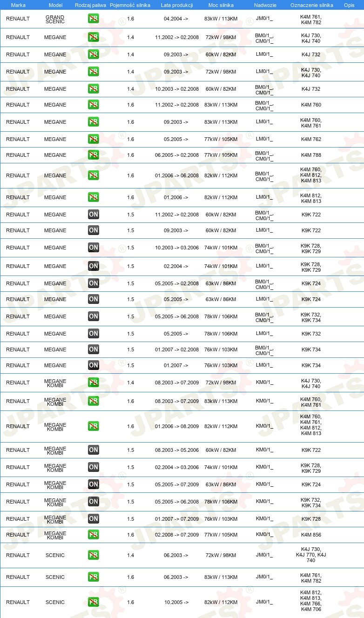Select the 'K4M 788' engine code cell
Image resolution: width=364 pixels, height=618 pixels.
[x=311, y=155]
